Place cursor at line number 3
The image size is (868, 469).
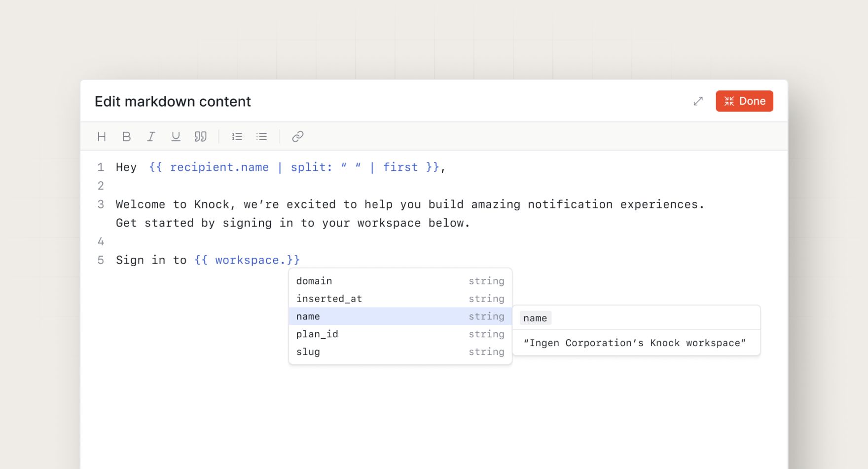pyautogui.click(x=101, y=204)
